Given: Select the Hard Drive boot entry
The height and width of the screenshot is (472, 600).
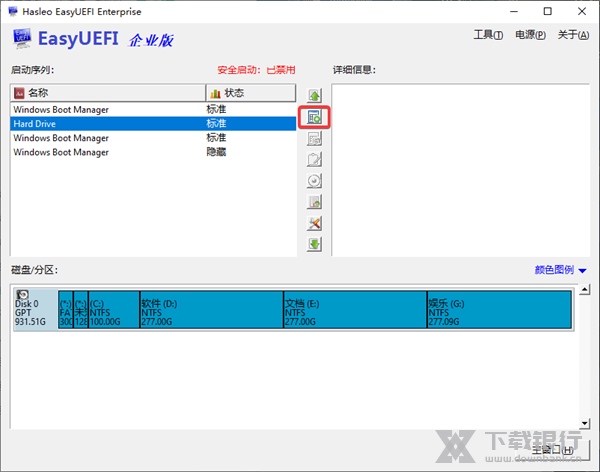Looking at the screenshot, I should click(153, 124).
